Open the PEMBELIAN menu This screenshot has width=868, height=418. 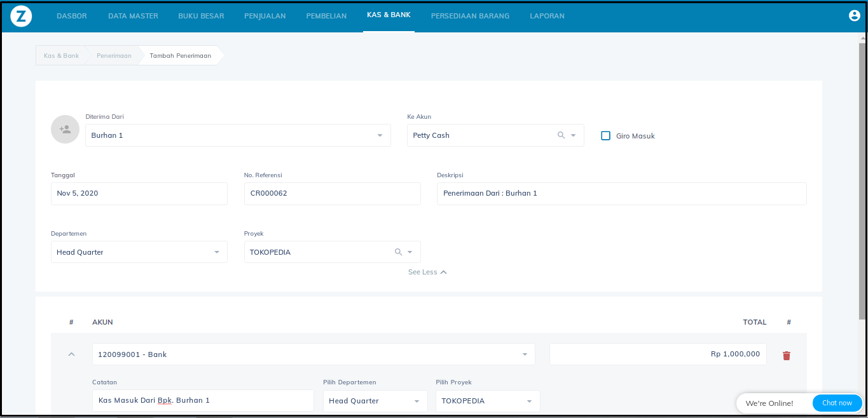tap(326, 16)
